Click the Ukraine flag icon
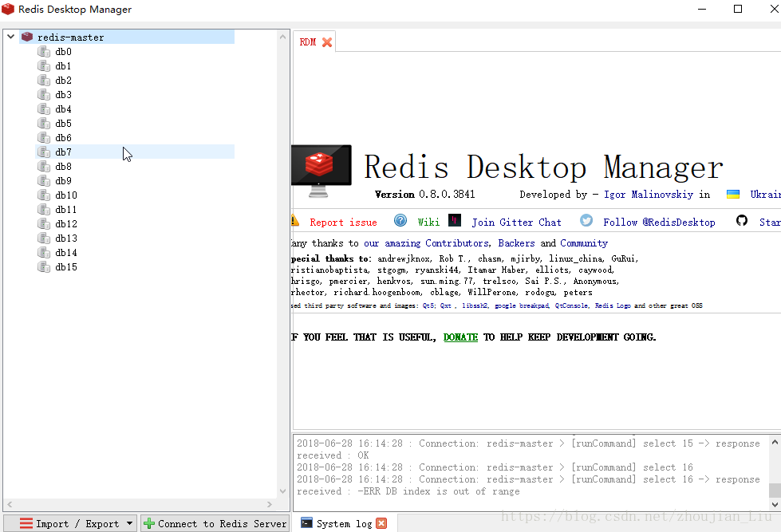This screenshot has width=781, height=532. 732,195
